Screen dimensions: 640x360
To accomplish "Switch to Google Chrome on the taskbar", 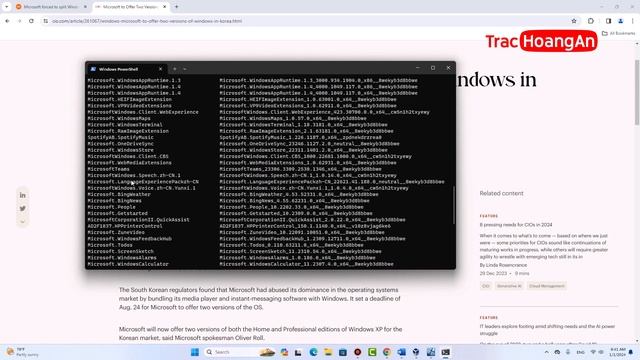I will [x=387, y=352].
